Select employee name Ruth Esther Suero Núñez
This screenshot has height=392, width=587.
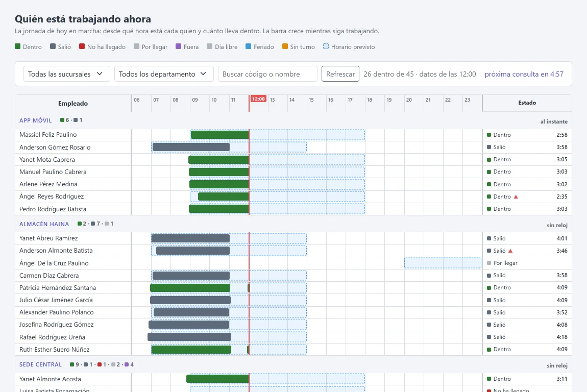[x=54, y=349]
